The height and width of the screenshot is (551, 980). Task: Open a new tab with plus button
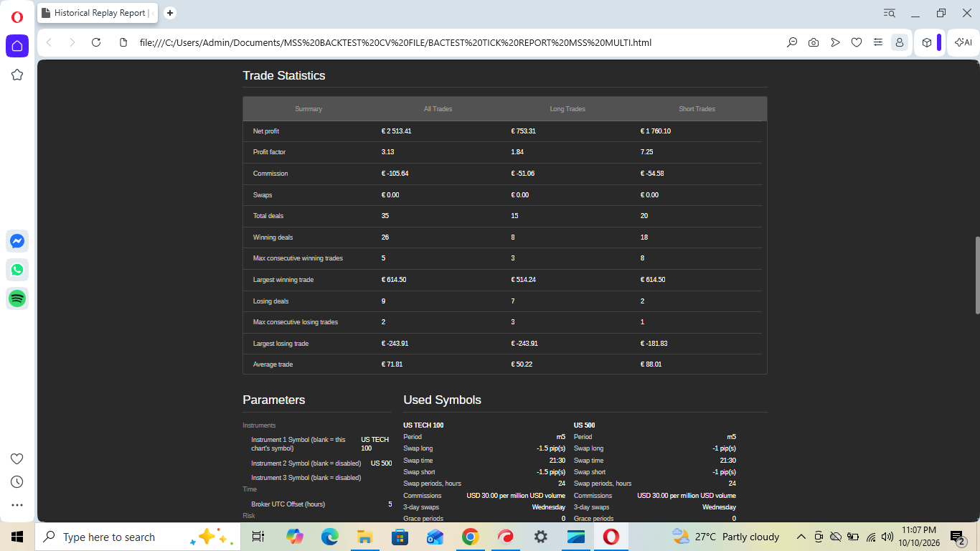pyautogui.click(x=170, y=13)
